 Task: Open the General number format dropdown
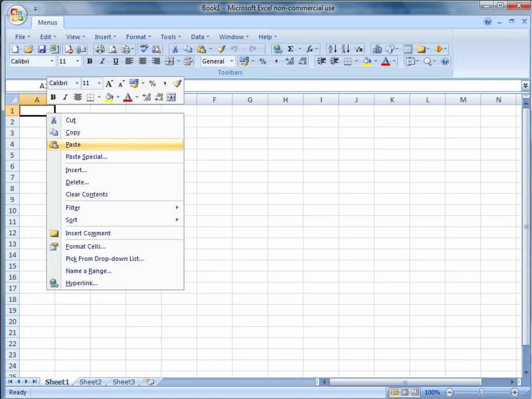(231, 62)
